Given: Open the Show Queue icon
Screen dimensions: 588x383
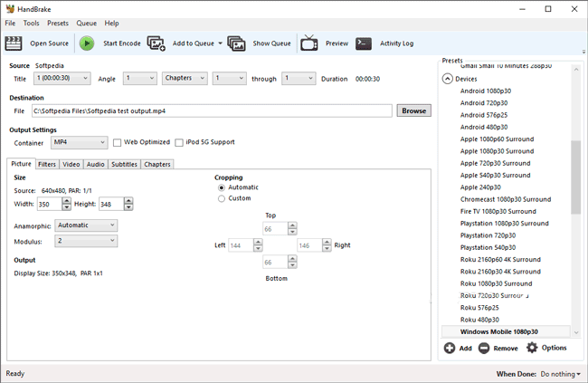Looking at the screenshot, I should (237, 43).
